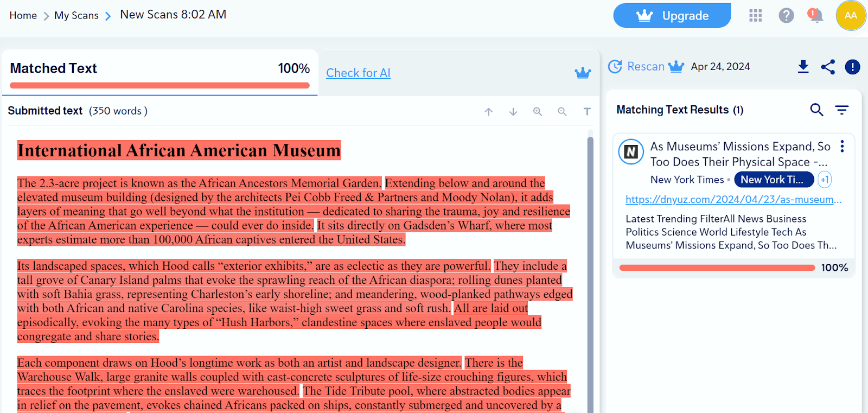
Task: View notifications bell
Action: pos(815,15)
